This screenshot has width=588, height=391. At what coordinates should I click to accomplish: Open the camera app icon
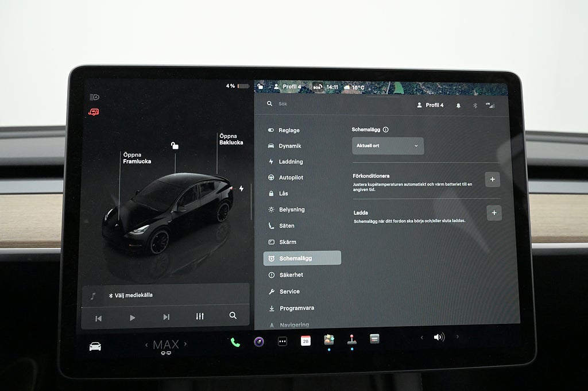[259, 342]
